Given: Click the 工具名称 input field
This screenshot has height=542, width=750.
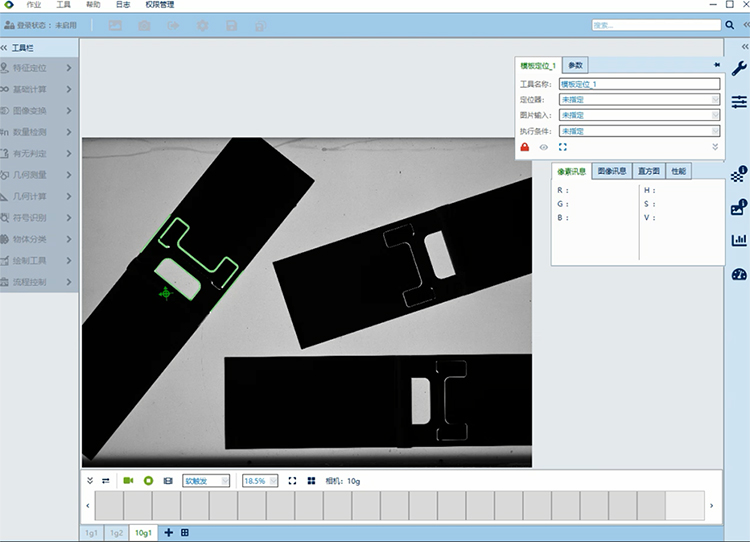Looking at the screenshot, I should pyautogui.click(x=639, y=85).
